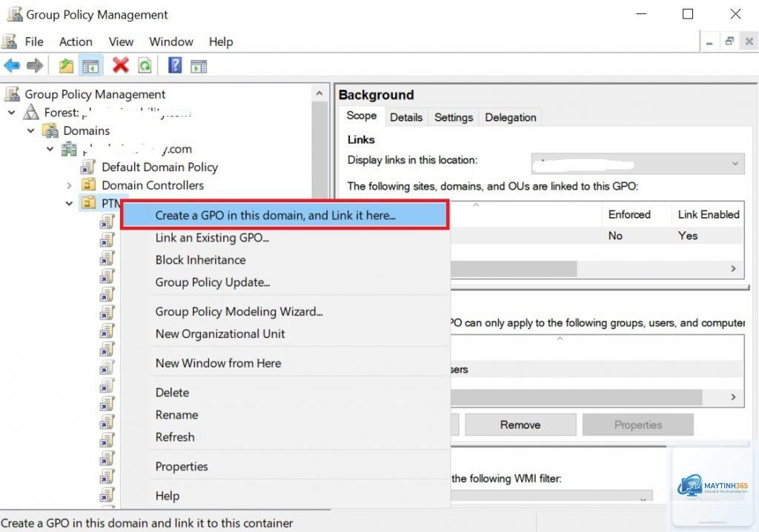Click the Up one level folder icon
This screenshot has height=532, width=759.
point(66,65)
